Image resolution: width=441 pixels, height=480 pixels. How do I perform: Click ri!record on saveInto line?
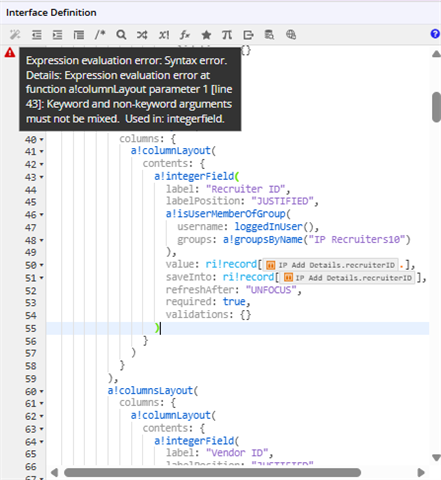tap(248, 277)
